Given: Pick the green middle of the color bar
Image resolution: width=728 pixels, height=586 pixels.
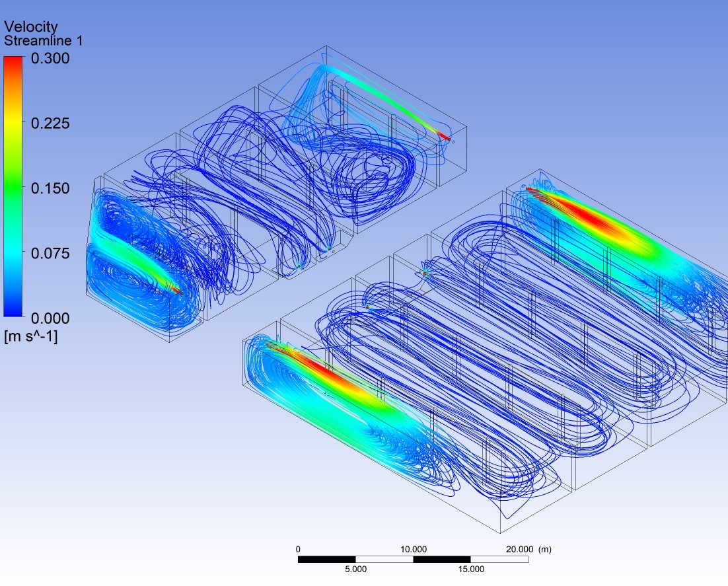Looking at the screenshot, I should 13,188.
